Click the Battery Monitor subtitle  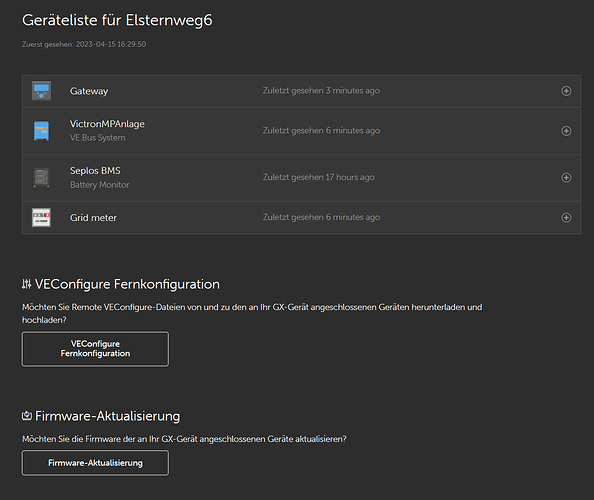click(x=100, y=185)
